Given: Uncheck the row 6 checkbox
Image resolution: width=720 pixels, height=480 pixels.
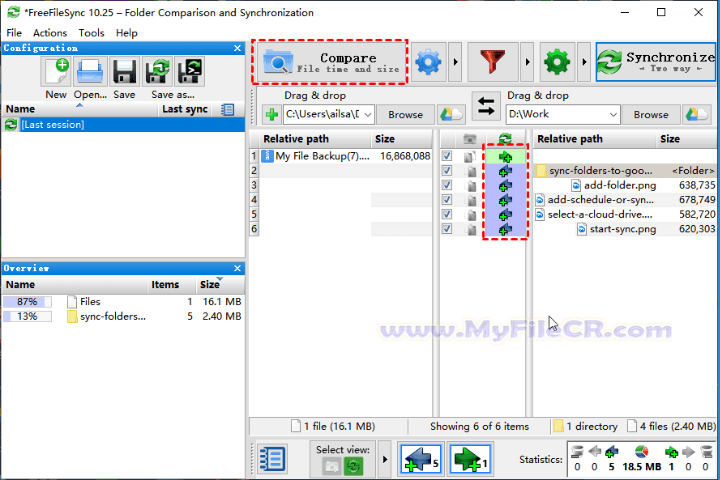Looking at the screenshot, I should pos(447,229).
